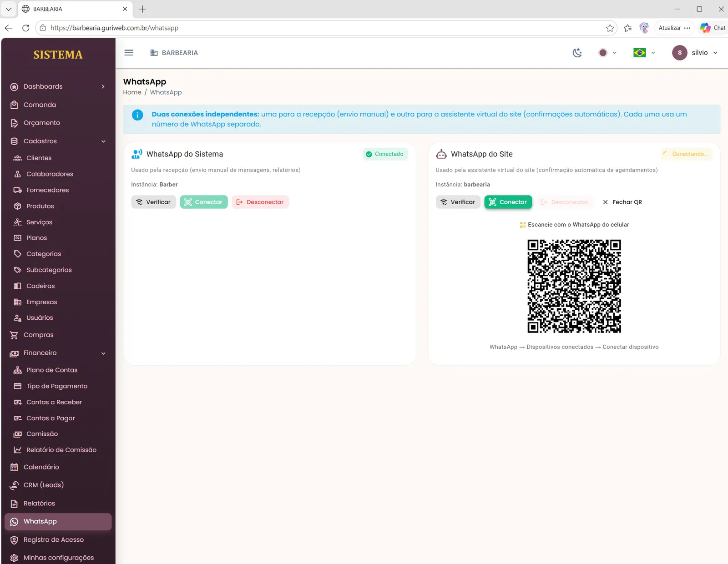Click Verificar for WhatsApp do Sistema
This screenshot has height=564, width=728.
pyautogui.click(x=153, y=202)
